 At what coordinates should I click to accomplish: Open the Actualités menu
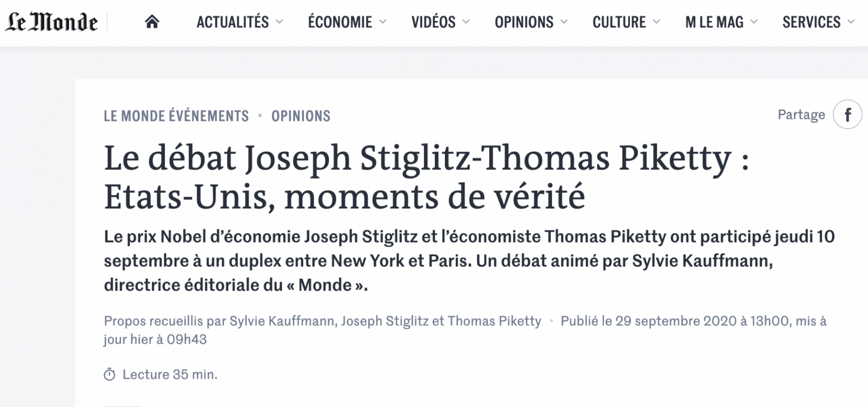(232, 22)
